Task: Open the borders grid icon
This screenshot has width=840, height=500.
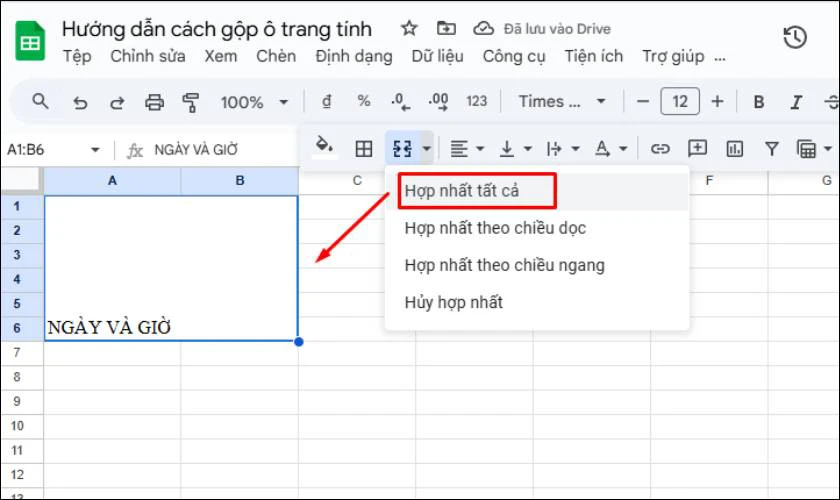Action: coord(364,149)
